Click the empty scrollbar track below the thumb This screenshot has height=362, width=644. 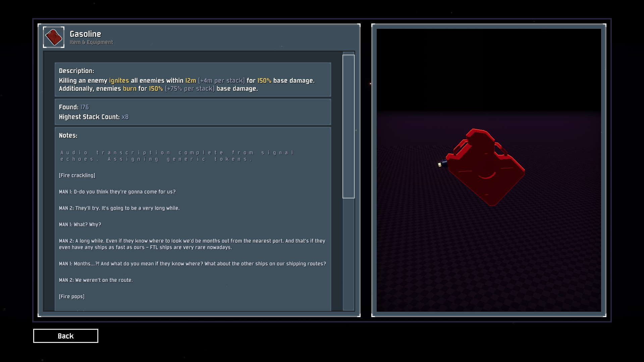click(x=348, y=255)
